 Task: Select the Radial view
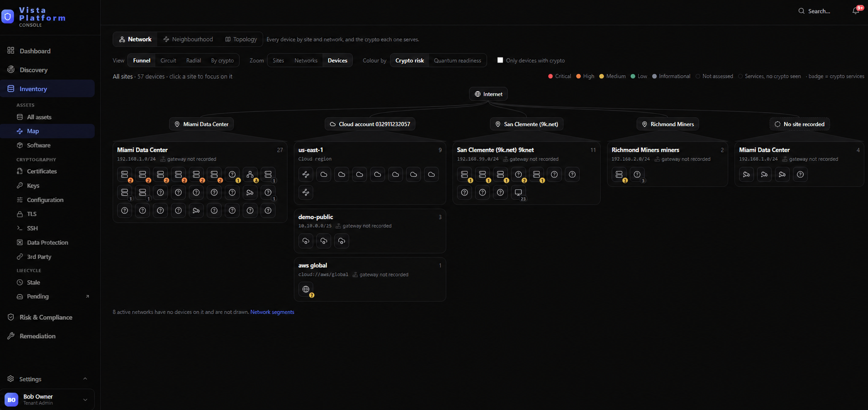(193, 60)
